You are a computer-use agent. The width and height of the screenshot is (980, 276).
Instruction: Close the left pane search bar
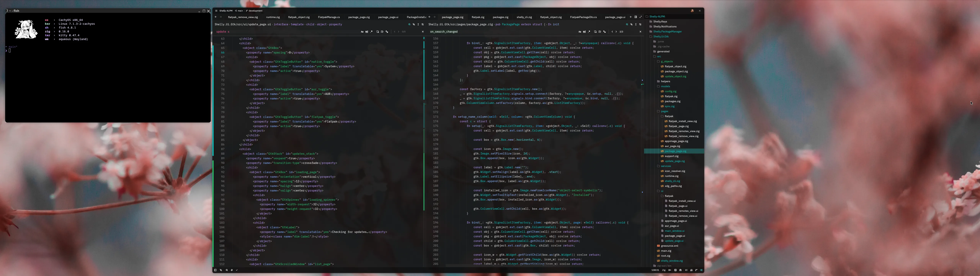click(x=423, y=32)
